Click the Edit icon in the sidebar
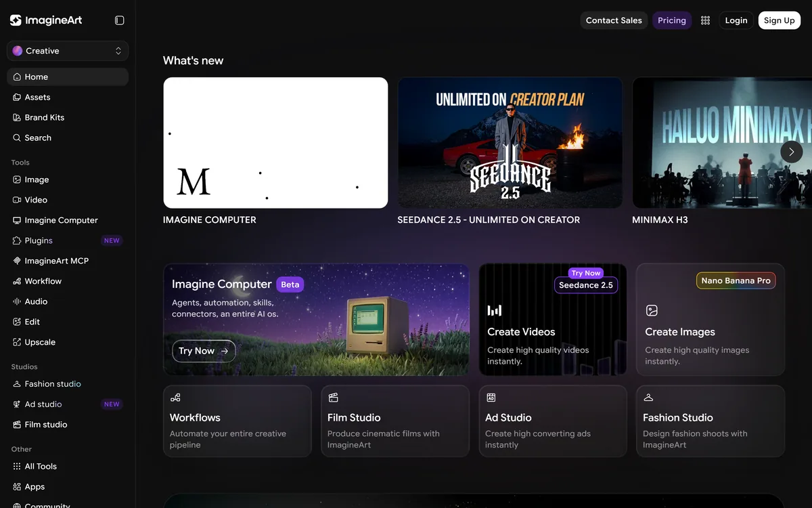 [18, 322]
